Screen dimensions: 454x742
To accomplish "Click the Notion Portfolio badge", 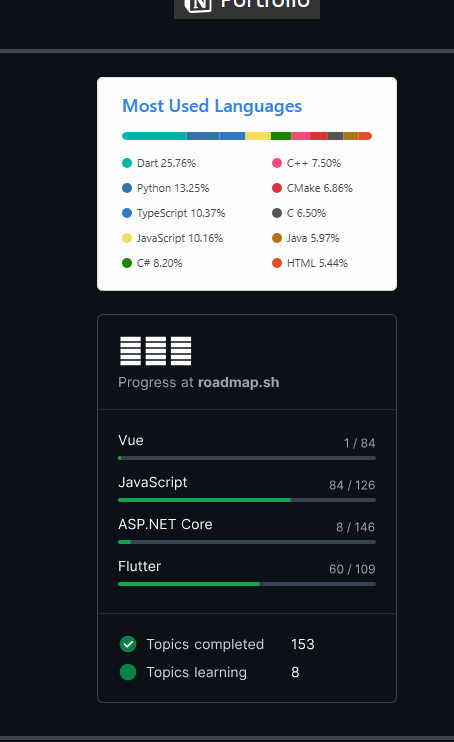I will (x=247, y=7).
